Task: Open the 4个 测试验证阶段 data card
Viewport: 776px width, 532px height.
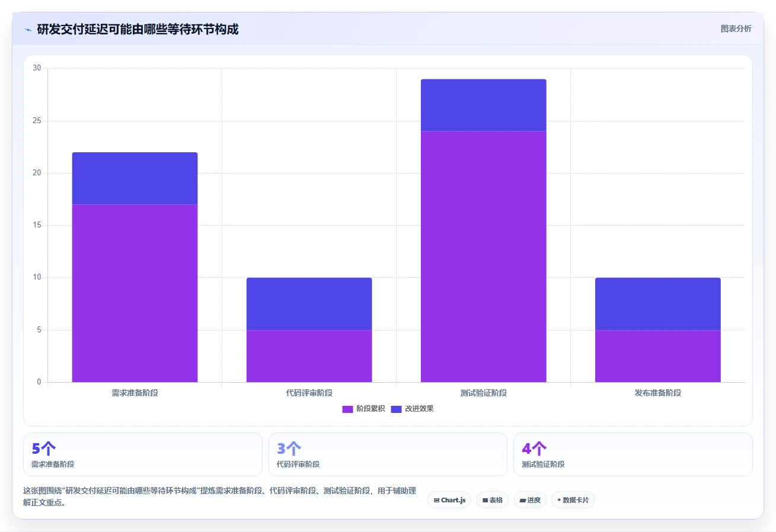Action: point(633,454)
